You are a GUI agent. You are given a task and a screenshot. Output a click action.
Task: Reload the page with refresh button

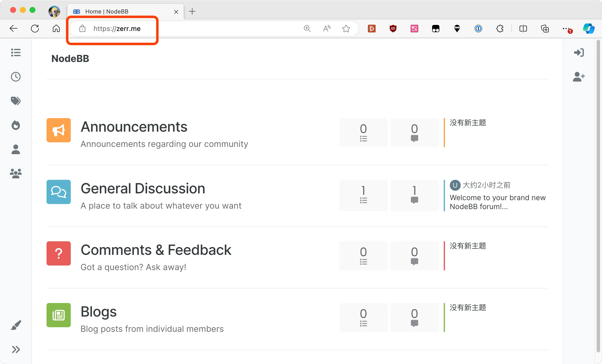coord(35,29)
